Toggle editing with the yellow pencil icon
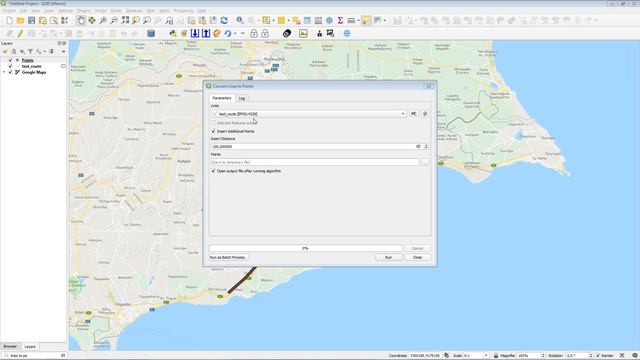The height and width of the screenshot is (360, 640). (20, 33)
